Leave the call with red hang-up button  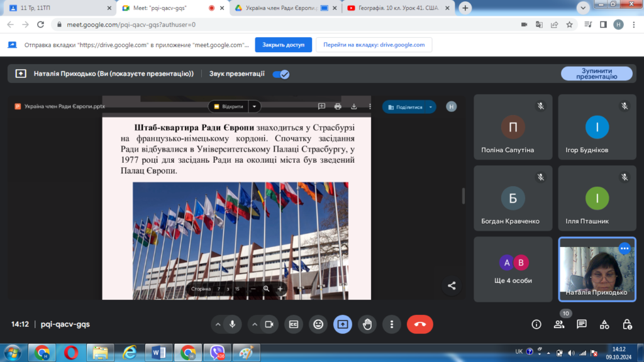419,324
